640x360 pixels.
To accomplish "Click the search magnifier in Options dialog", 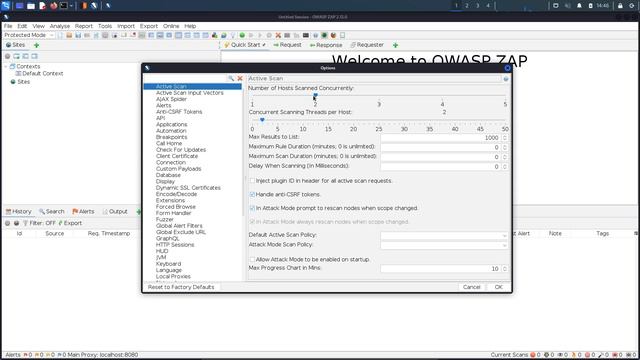I will click(231, 78).
